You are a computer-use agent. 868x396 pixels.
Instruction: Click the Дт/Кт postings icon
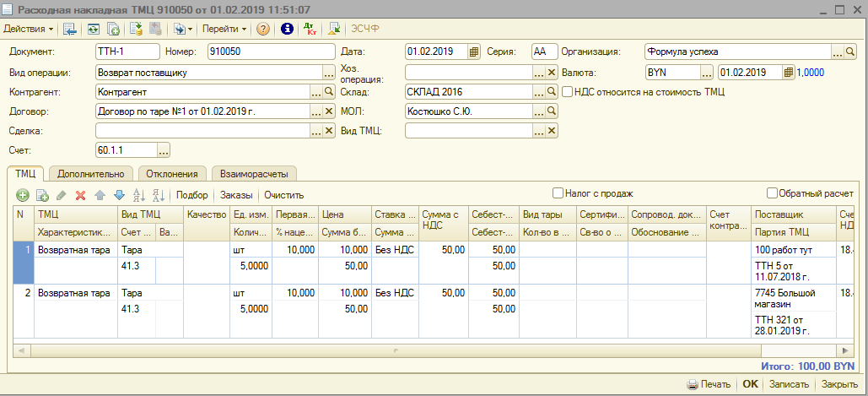[312, 29]
